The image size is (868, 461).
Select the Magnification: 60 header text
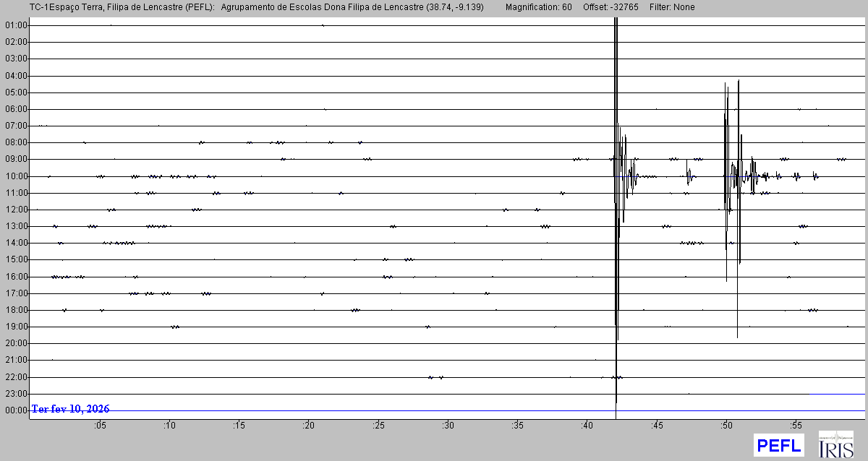click(x=538, y=7)
